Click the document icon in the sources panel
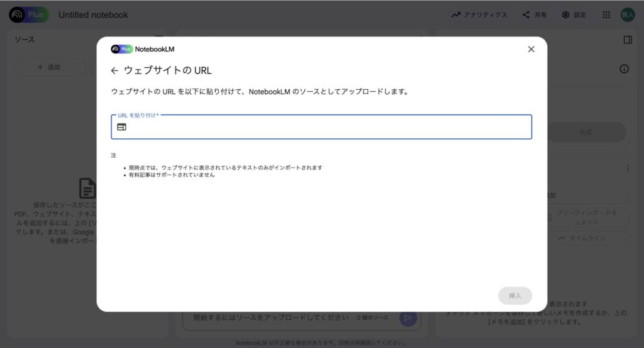644x348 pixels. click(87, 188)
